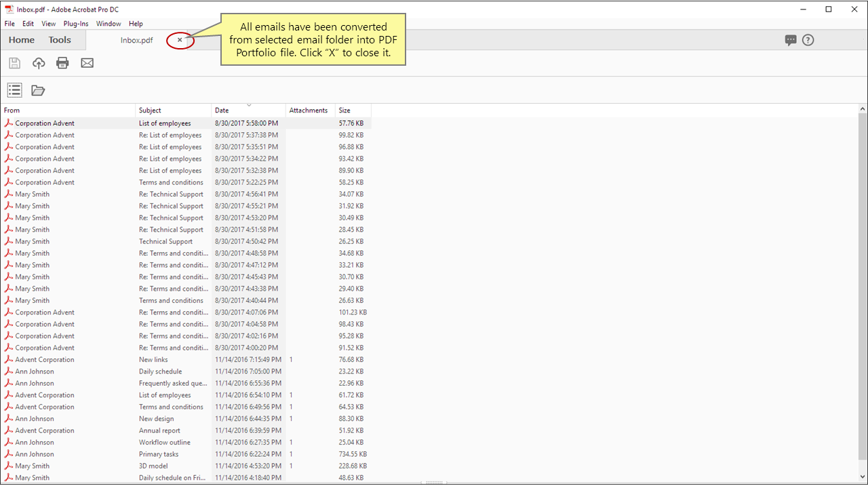Sort by the Subject column header

click(174, 110)
